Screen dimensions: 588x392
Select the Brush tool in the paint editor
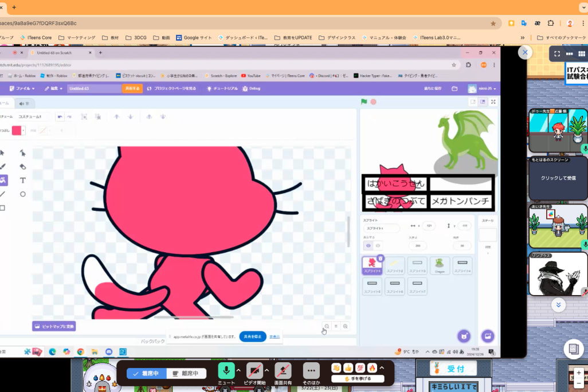coord(3,166)
